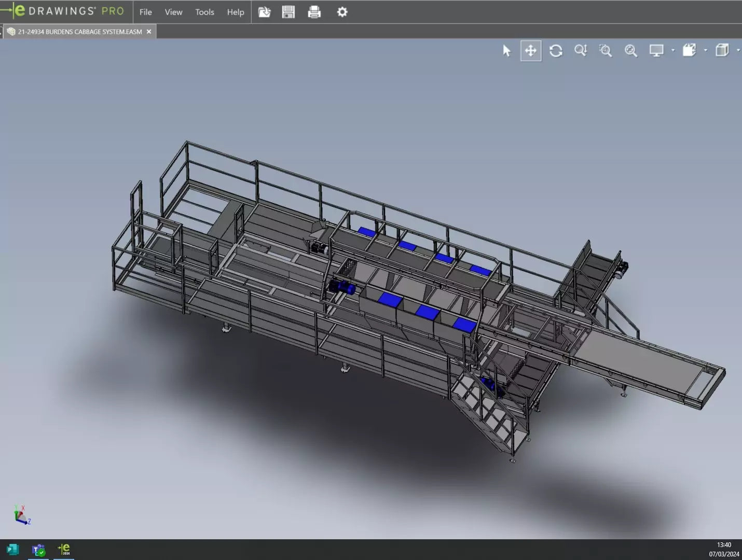The width and height of the screenshot is (742, 560).
Task: Pick the Zoom in/out tool
Action: click(580, 51)
